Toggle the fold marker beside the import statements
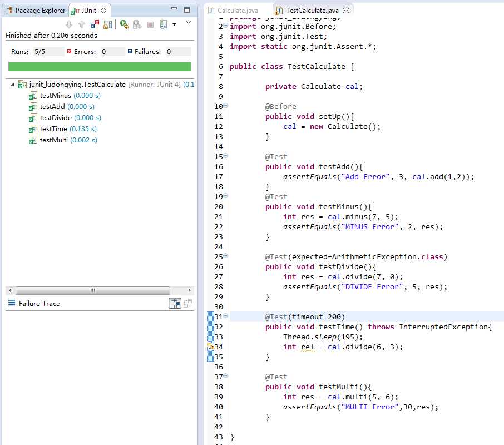This screenshot has width=504, height=445. [x=226, y=27]
